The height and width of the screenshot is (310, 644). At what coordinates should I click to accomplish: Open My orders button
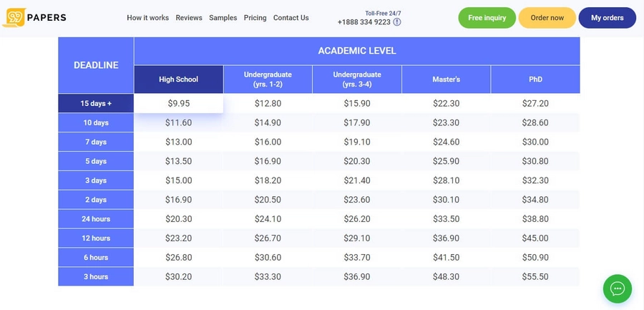coord(608,18)
